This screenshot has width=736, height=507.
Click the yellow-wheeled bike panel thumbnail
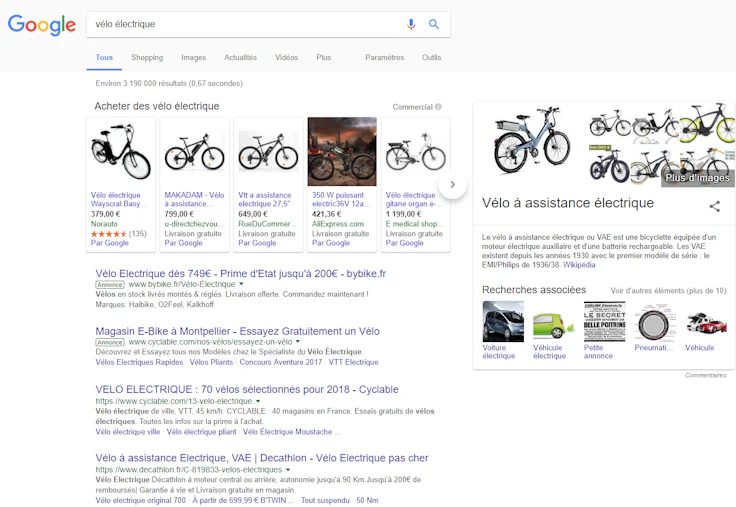pyautogui.click(x=707, y=123)
